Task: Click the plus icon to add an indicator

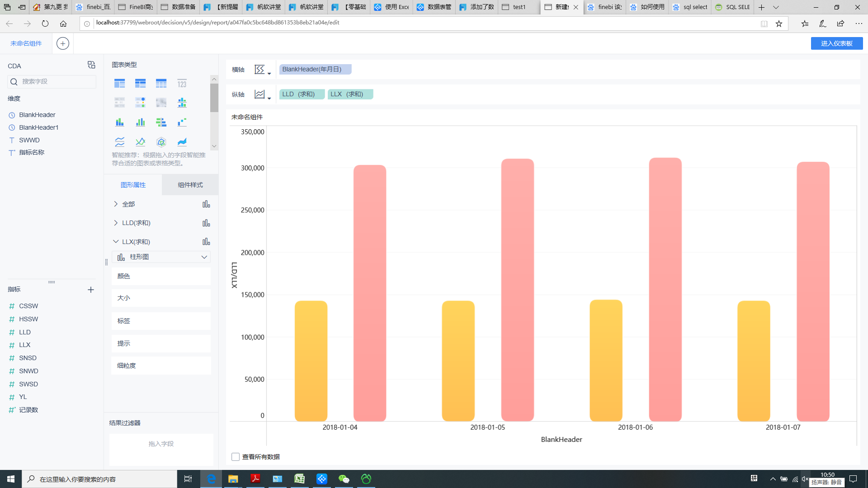Action: (91, 290)
